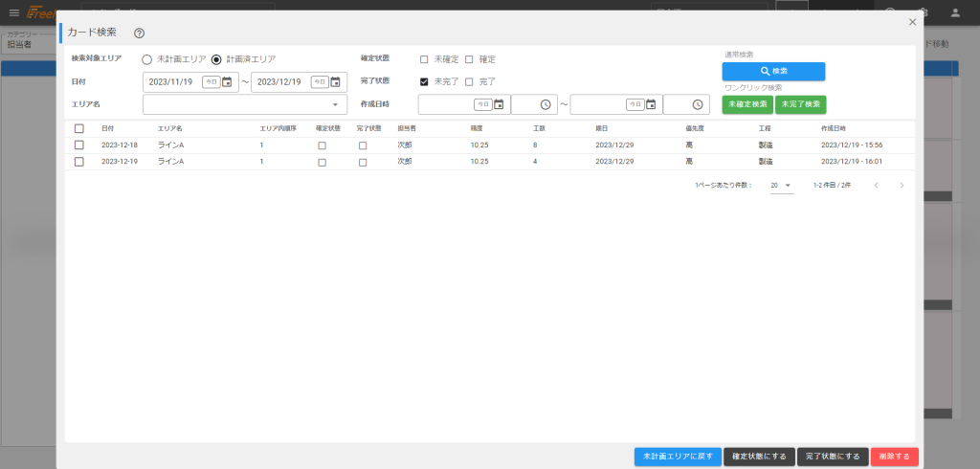Click the green 未確定検索 button
Screen dimensions: 980x469
coord(746,104)
